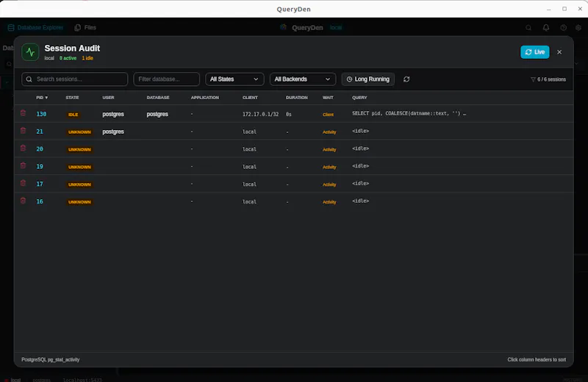This screenshot has width=588, height=382.
Task: Click postgres database cell for PID 130
Action: 157,114
